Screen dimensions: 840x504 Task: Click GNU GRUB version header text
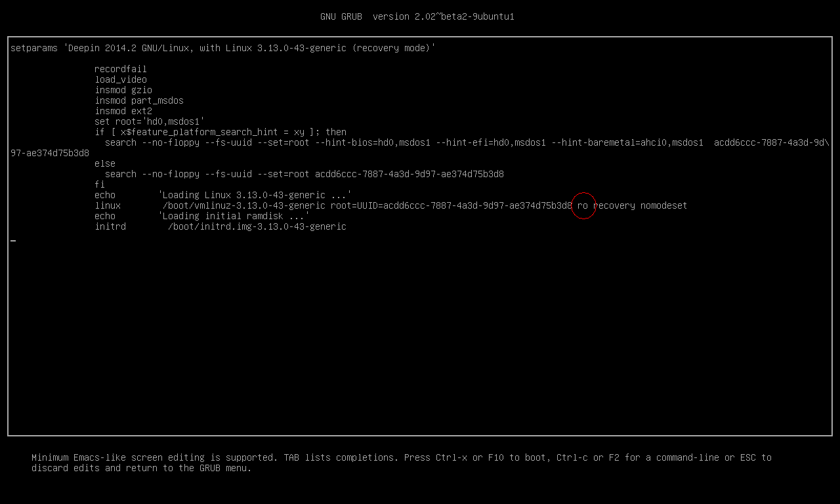pos(417,16)
